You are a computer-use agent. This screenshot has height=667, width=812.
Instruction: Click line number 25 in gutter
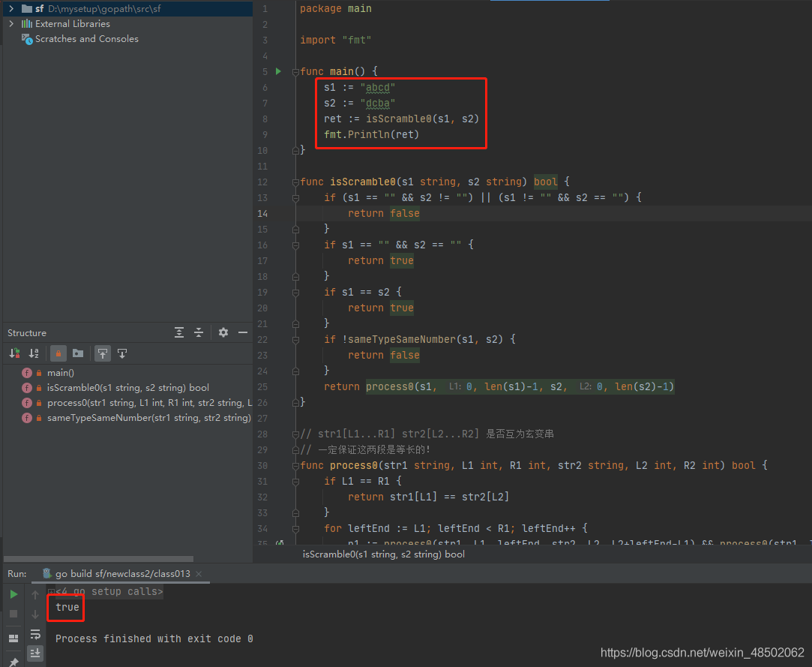coord(262,387)
